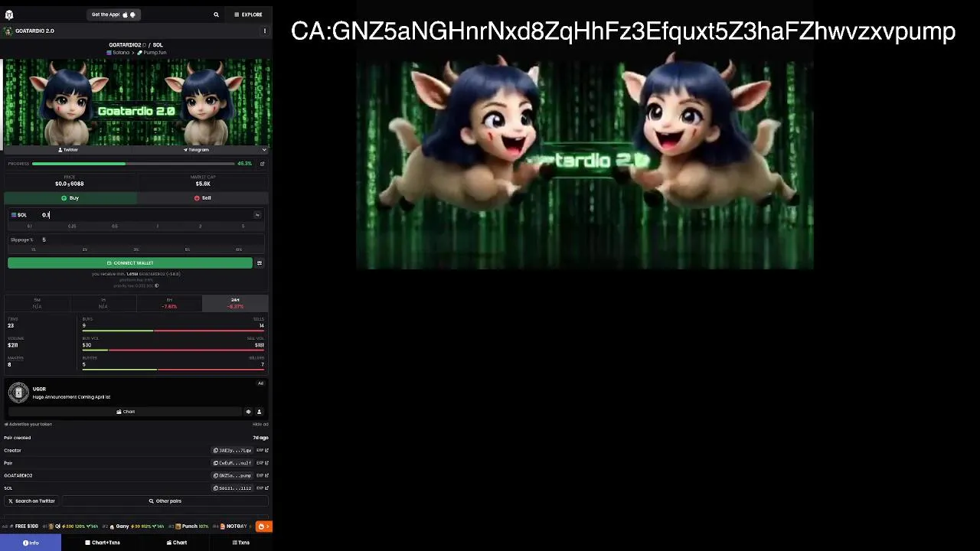Copy the GOATARDIO2 address GNZ5a...pump
This screenshot has height=551, width=980.
click(x=232, y=476)
